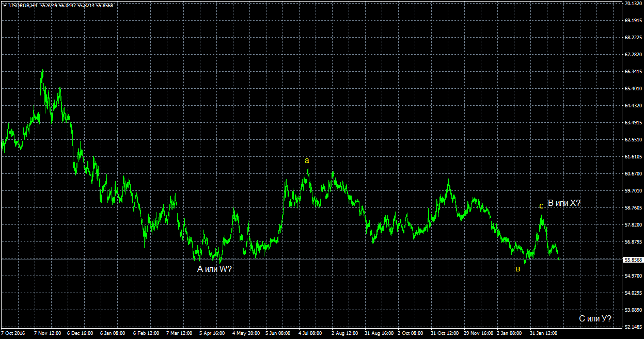The image size is (644, 339).
Task: Click price scale value 66.3415
Action: click(x=632, y=72)
